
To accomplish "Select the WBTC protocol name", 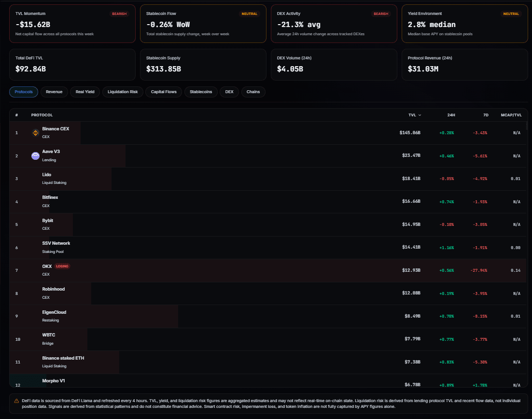I will click(x=49, y=335).
